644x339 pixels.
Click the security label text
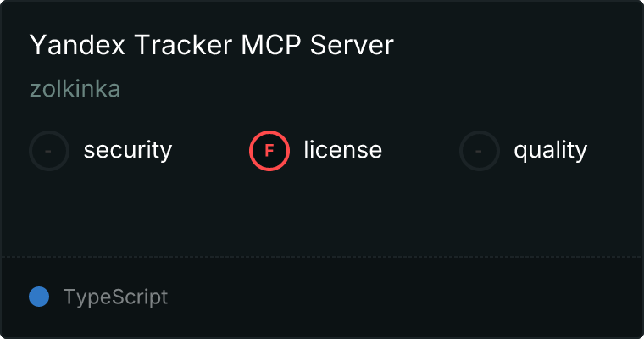point(128,150)
